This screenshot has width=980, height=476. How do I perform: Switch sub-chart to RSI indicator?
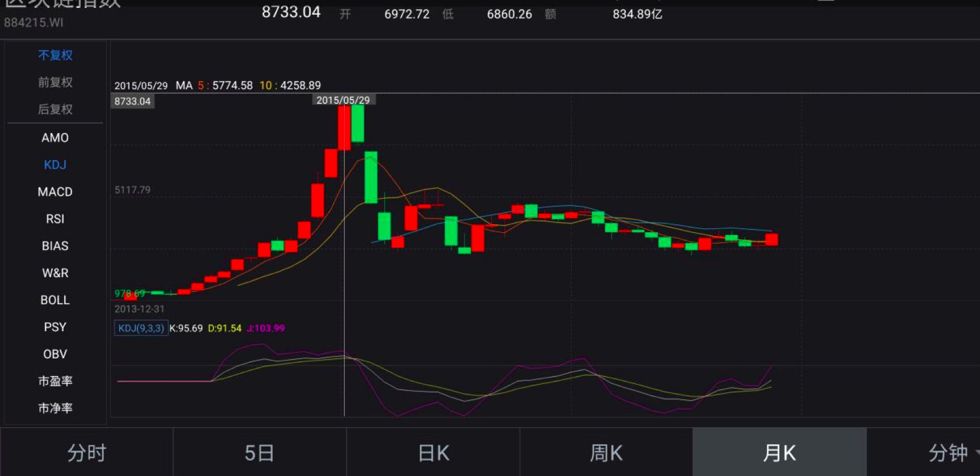click(x=55, y=219)
